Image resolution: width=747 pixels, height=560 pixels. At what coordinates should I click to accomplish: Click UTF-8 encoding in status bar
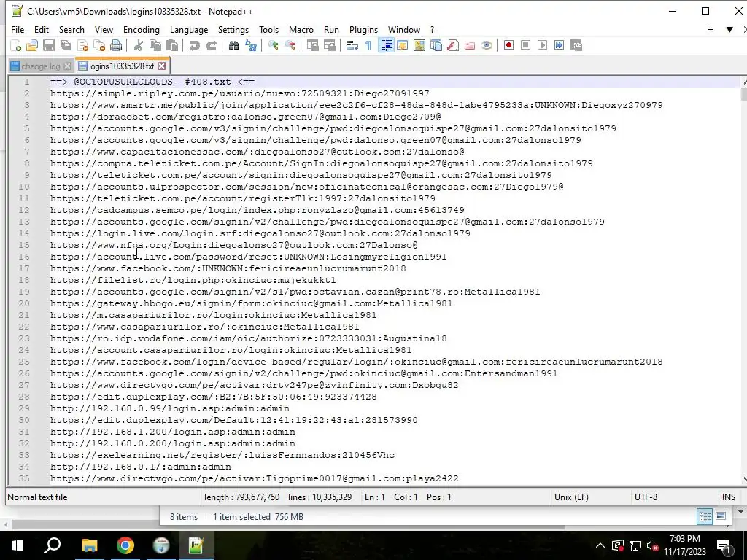coord(646,497)
